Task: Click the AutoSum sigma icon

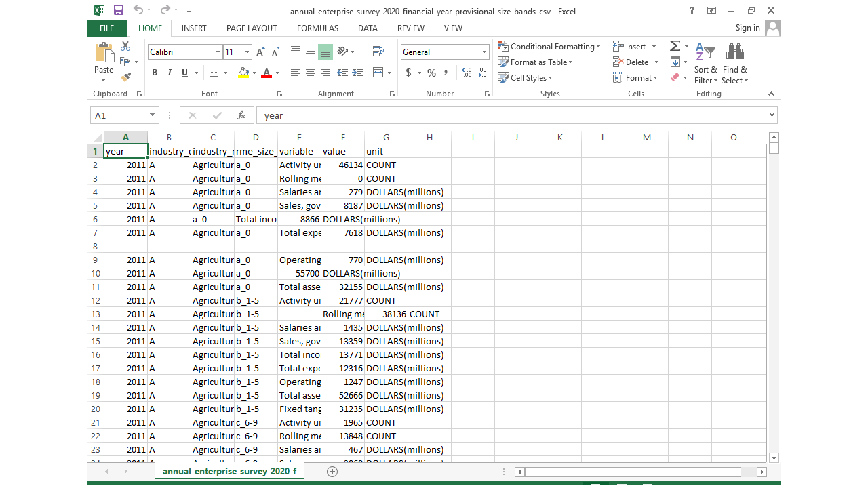Action: 675,46
